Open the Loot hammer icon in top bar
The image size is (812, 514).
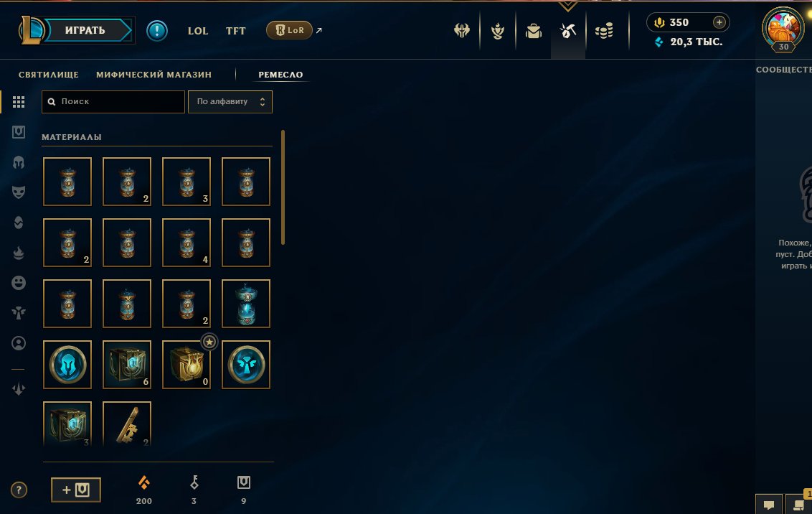point(568,31)
